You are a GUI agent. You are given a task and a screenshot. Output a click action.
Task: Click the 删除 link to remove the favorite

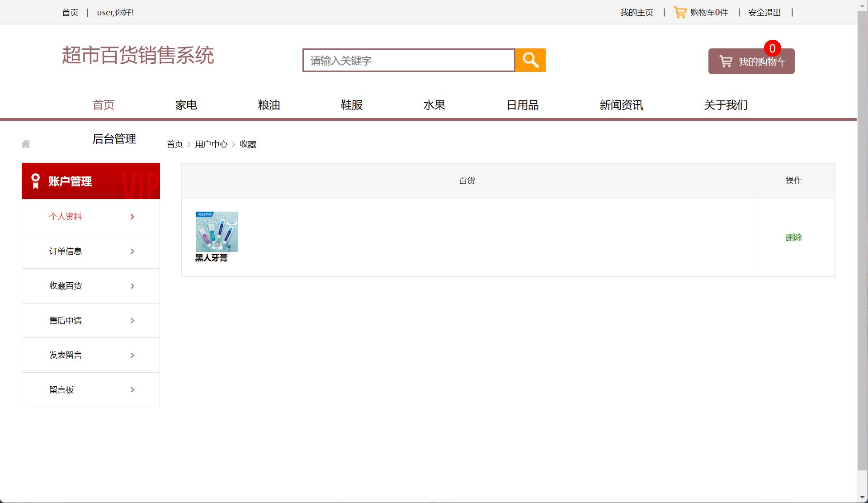point(793,237)
